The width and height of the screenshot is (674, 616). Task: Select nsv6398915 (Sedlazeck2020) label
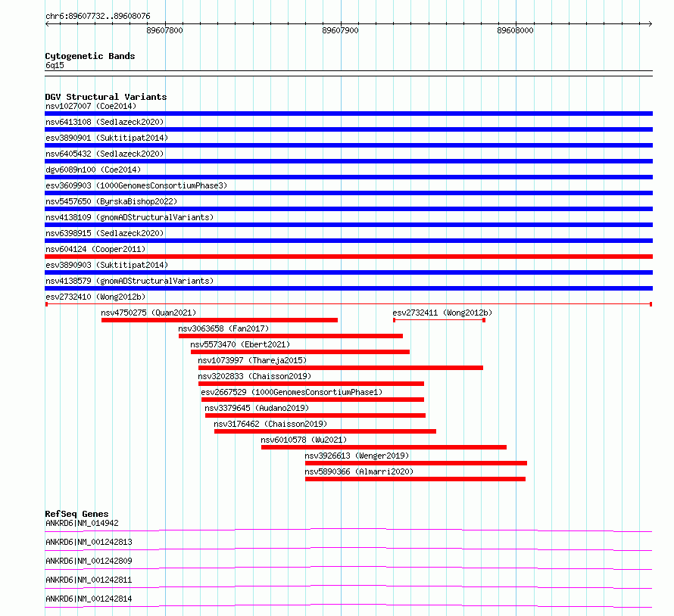click(105, 233)
